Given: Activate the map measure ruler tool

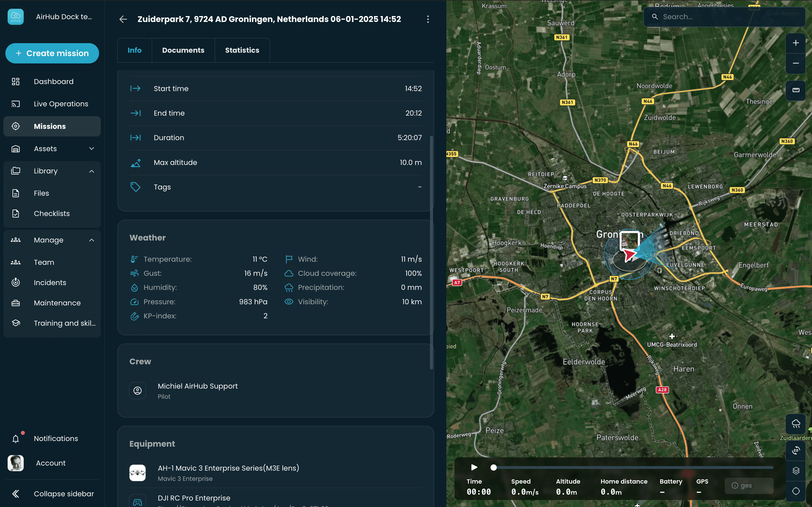Looking at the screenshot, I should (796, 90).
